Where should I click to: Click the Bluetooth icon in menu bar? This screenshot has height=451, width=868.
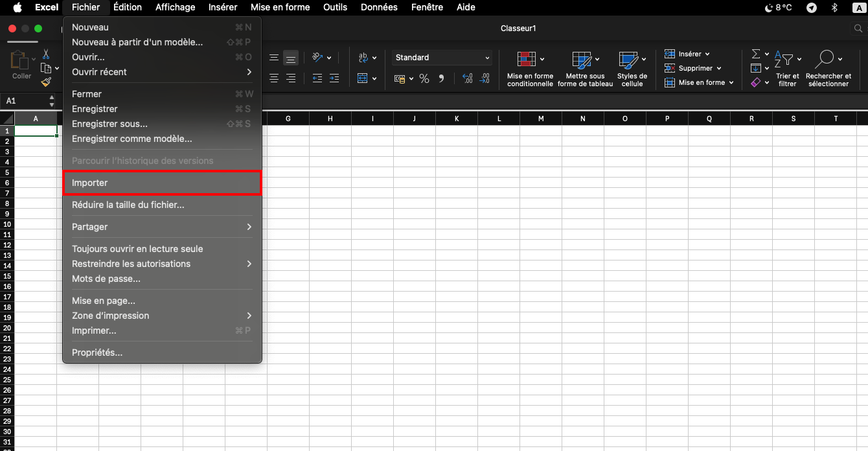(x=834, y=7)
